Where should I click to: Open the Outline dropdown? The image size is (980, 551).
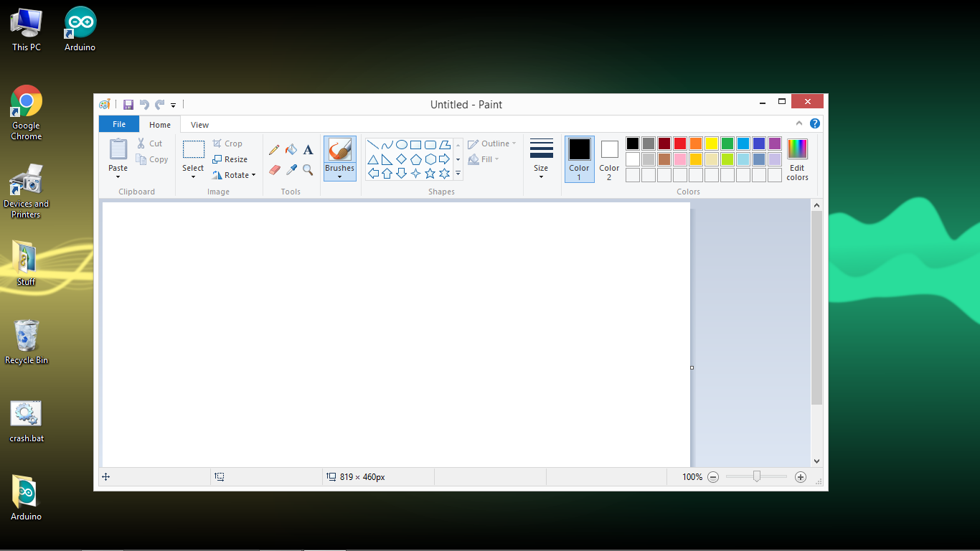click(492, 143)
